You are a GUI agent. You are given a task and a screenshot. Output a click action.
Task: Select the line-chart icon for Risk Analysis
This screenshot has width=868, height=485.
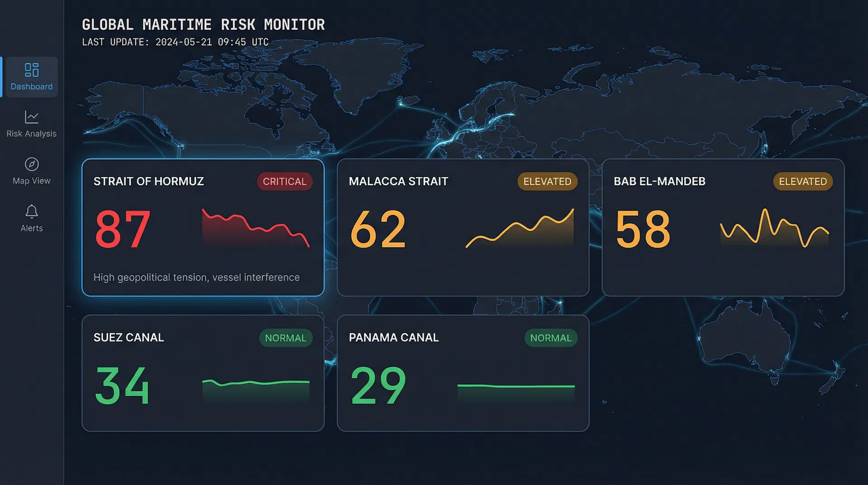(31, 117)
